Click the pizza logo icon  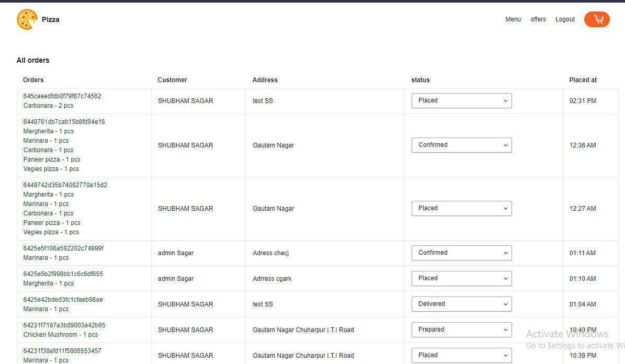click(27, 19)
